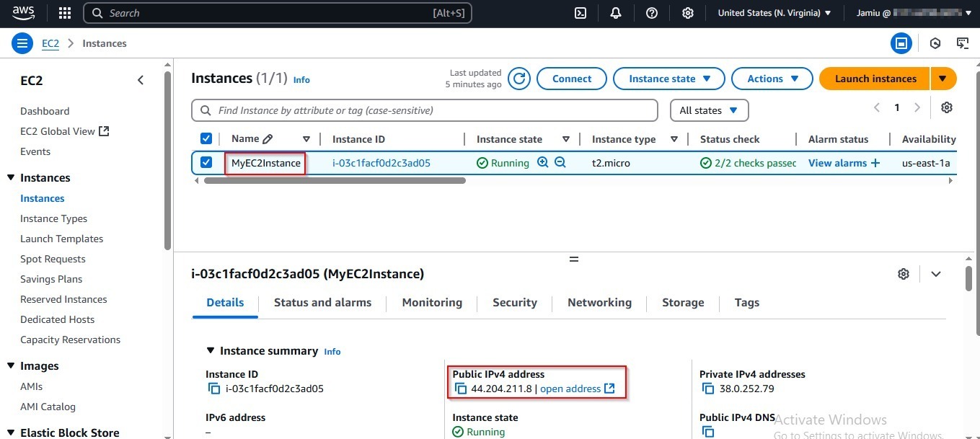Screen dimensions: 980x439
Task: Focus the Find Instance filter field
Action: (425, 110)
